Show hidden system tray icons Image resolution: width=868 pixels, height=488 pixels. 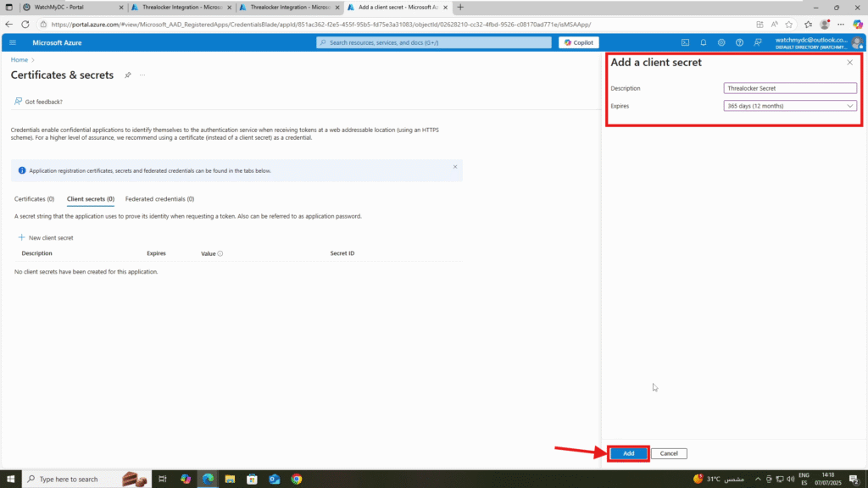(758, 480)
